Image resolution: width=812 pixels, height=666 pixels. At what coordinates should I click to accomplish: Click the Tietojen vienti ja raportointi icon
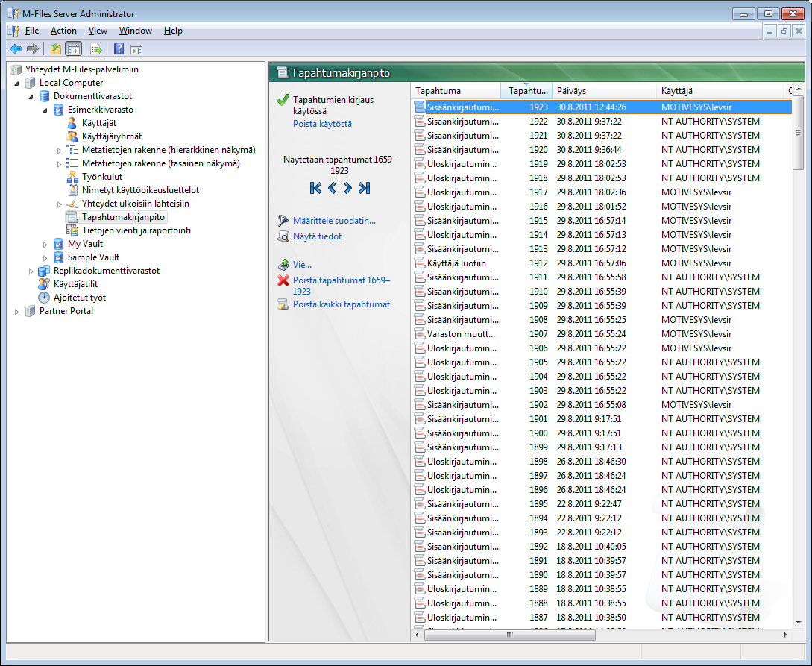click(72, 230)
